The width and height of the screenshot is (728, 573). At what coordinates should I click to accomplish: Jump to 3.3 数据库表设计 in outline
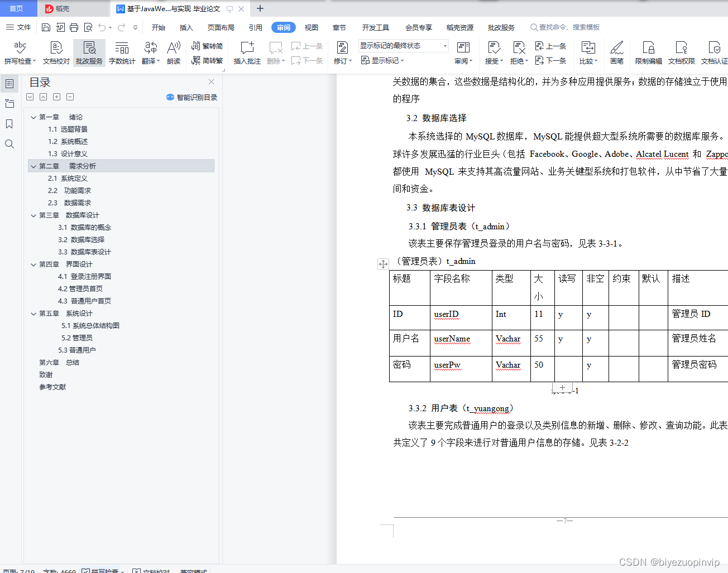coord(85,252)
